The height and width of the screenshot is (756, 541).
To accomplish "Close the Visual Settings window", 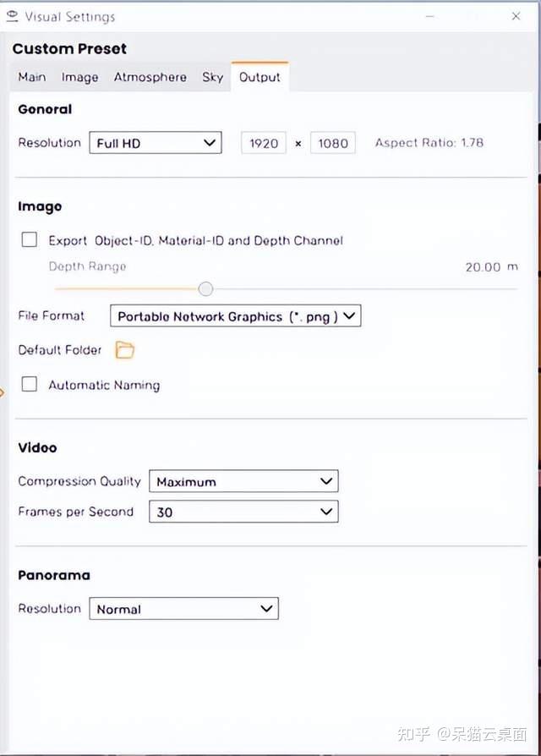I will point(516,16).
